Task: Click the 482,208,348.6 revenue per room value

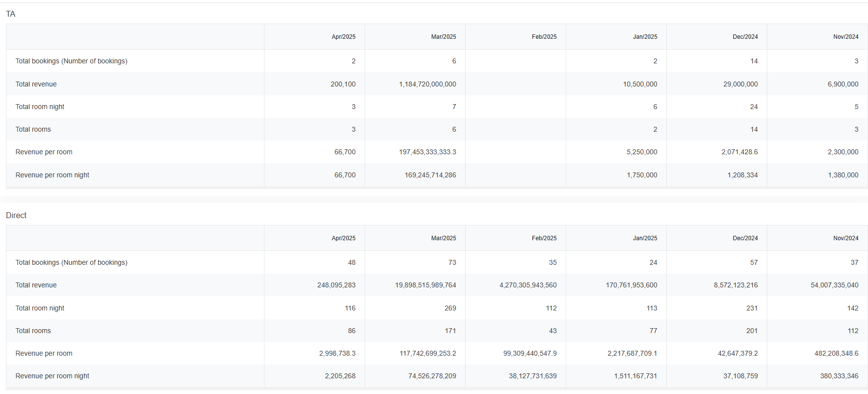Action: click(836, 353)
